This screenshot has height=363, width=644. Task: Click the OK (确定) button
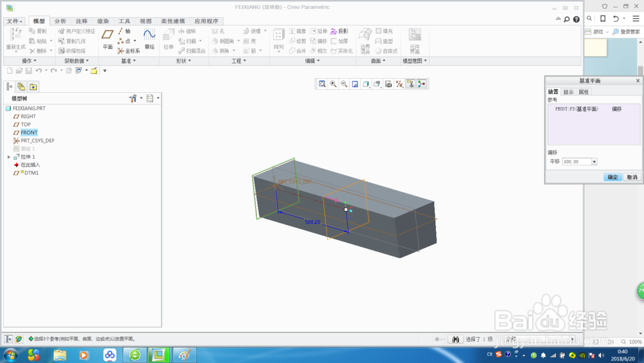[613, 177]
